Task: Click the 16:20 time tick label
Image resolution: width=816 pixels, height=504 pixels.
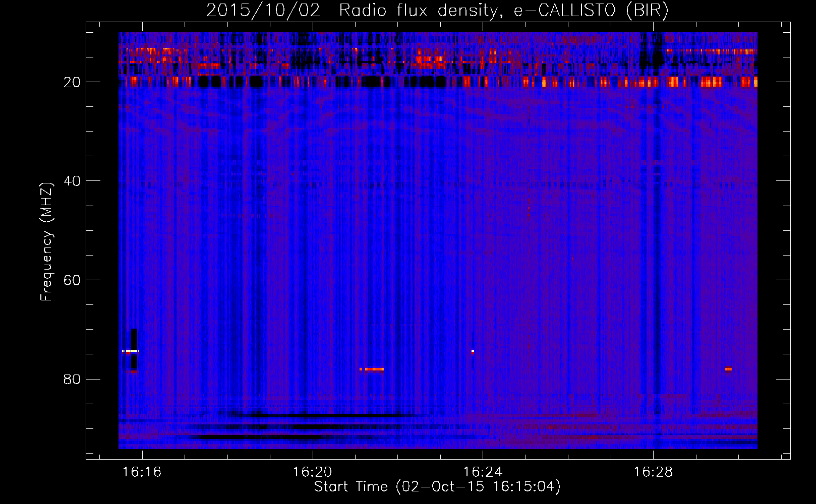Action: (x=313, y=472)
